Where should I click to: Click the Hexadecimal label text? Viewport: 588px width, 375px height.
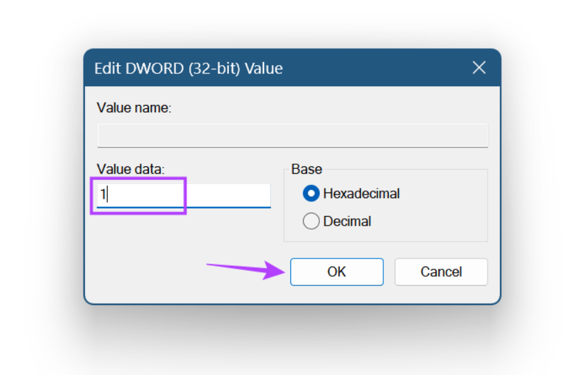(x=361, y=194)
